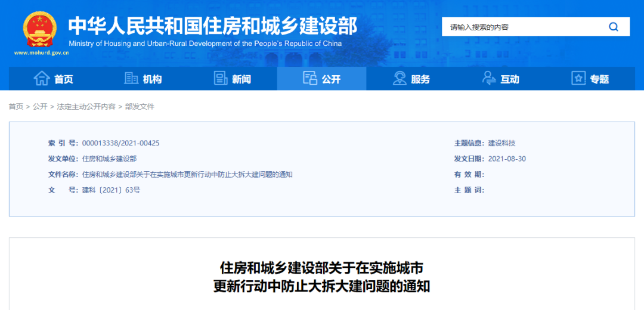Open the 专题 navigation tab

pyautogui.click(x=590, y=79)
